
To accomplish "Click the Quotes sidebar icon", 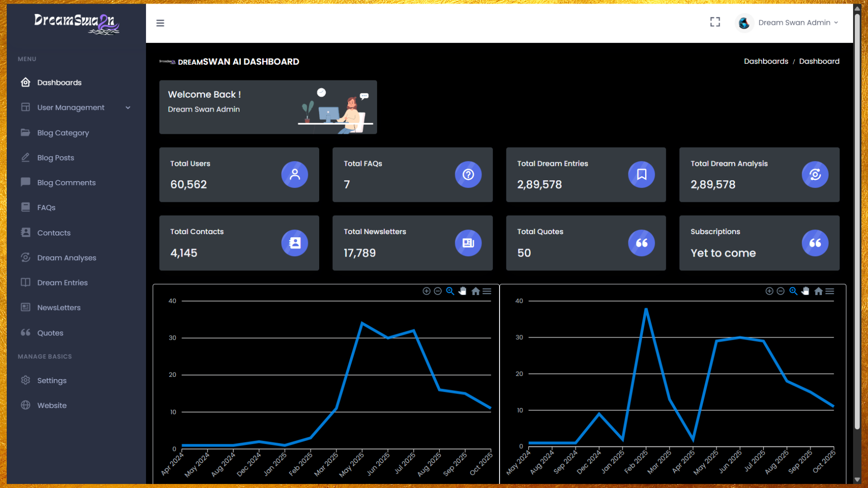I will (x=26, y=333).
